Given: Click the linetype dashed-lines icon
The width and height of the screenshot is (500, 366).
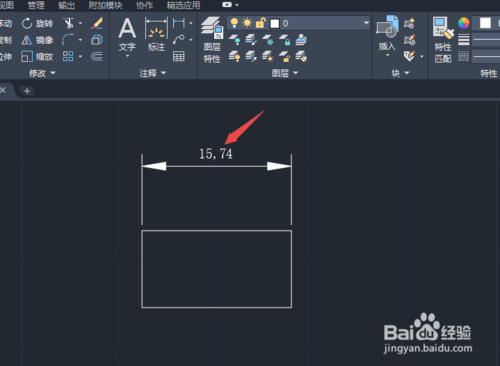Looking at the screenshot, I should point(464,56).
